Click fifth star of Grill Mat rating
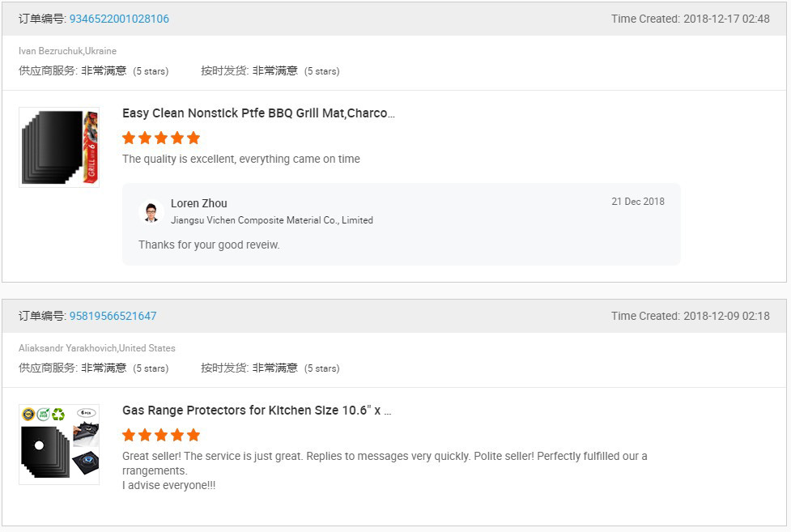791x532 pixels. pyautogui.click(x=193, y=138)
